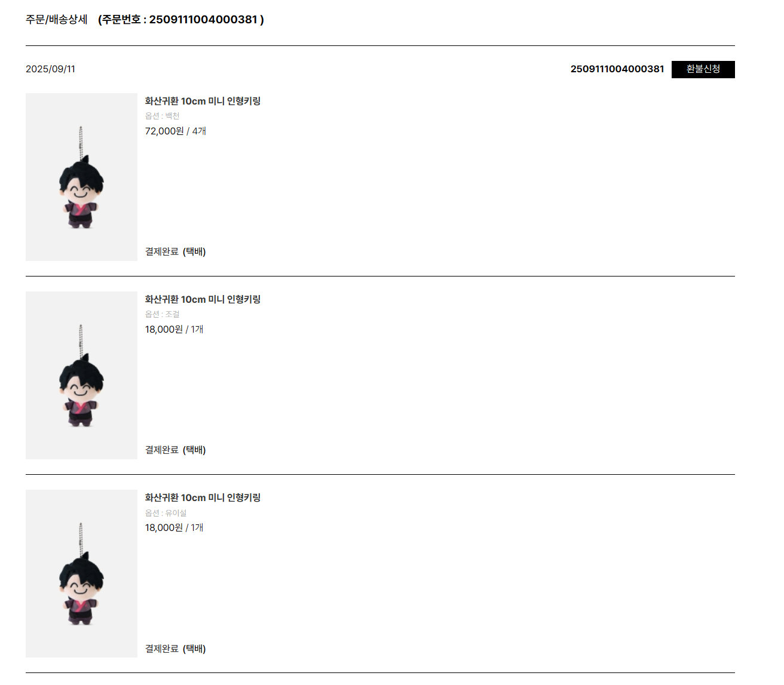Select the 옵션 : 백천 option text
Screen dimensions: 784x685
pyautogui.click(x=162, y=116)
